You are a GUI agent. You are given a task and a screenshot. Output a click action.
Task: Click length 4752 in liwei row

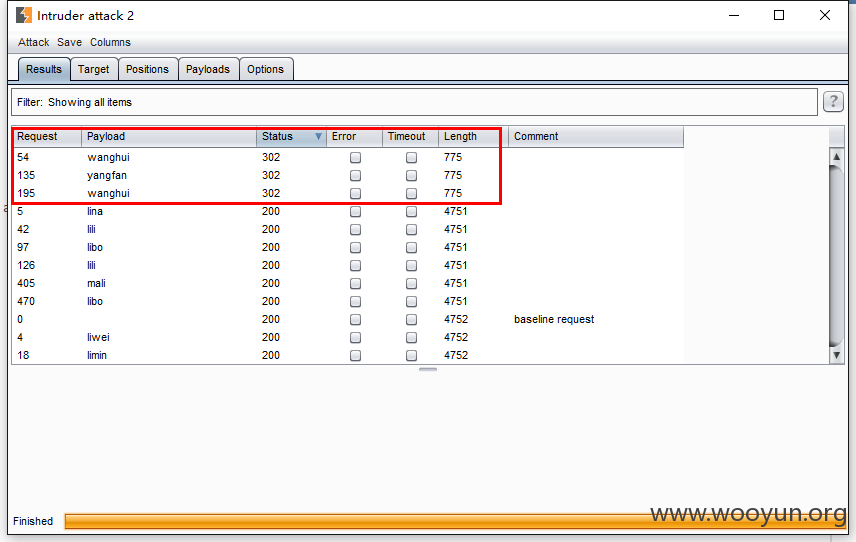click(x=456, y=337)
